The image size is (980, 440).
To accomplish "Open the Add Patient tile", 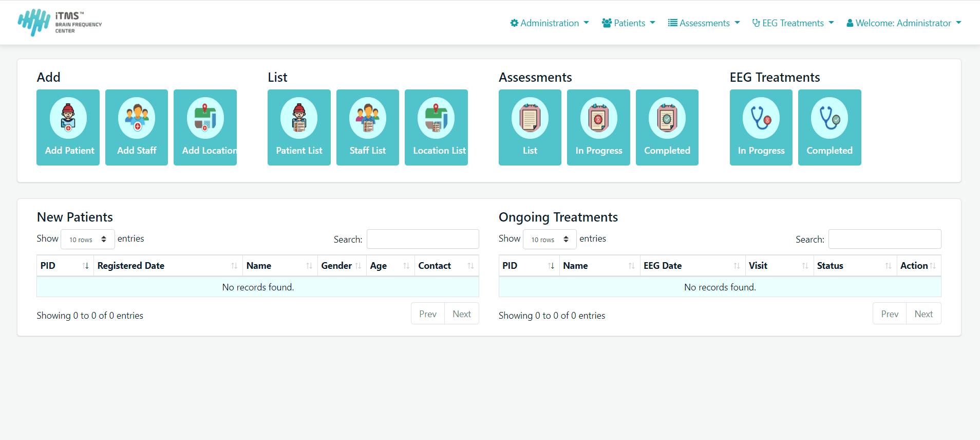I will (x=68, y=127).
